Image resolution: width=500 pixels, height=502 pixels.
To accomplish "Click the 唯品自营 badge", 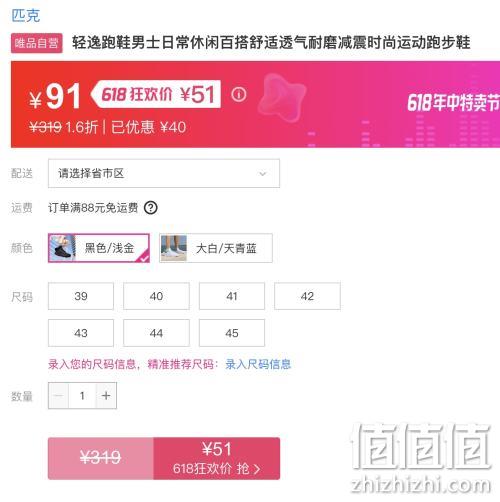I will click(37, 43).
